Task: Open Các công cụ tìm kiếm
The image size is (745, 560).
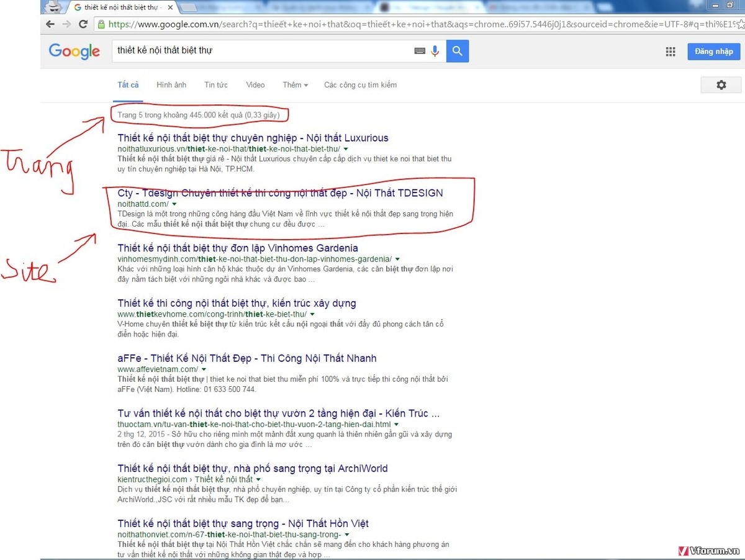Action: 360,85
